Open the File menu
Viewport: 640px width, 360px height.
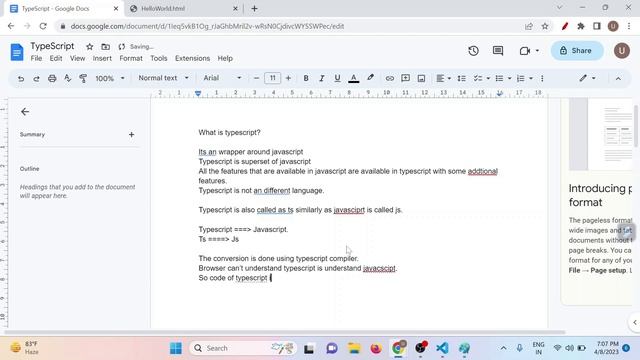pyautogui.click(x=36, y=58)
